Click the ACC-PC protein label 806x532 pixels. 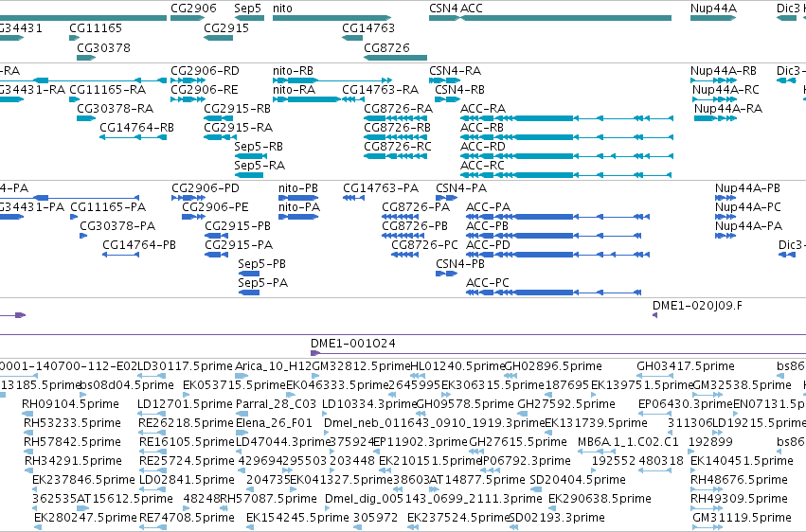tap(488, 282)
